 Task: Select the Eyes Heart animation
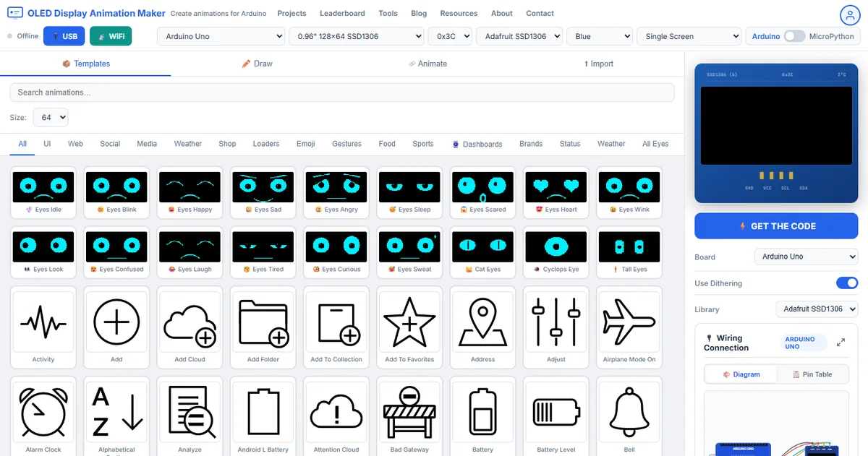[556, 192]
